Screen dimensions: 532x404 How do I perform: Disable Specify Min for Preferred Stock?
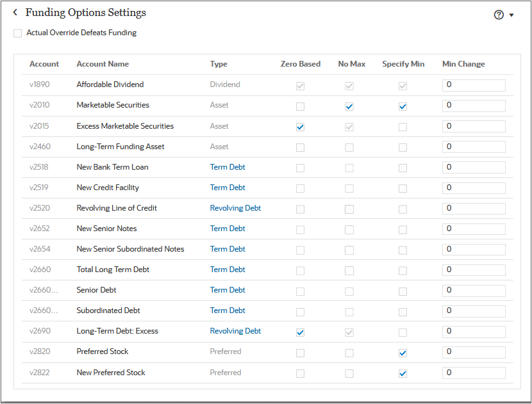tap(403, 353)
